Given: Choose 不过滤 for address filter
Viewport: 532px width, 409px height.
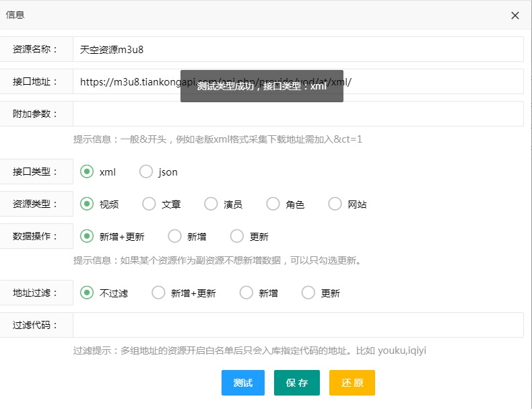Looking at the screenshot, I should coord(87,293).
